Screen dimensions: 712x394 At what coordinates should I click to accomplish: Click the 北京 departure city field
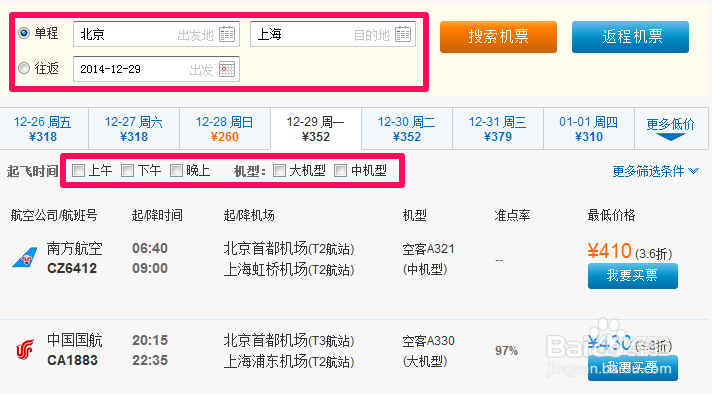point(156,34)
